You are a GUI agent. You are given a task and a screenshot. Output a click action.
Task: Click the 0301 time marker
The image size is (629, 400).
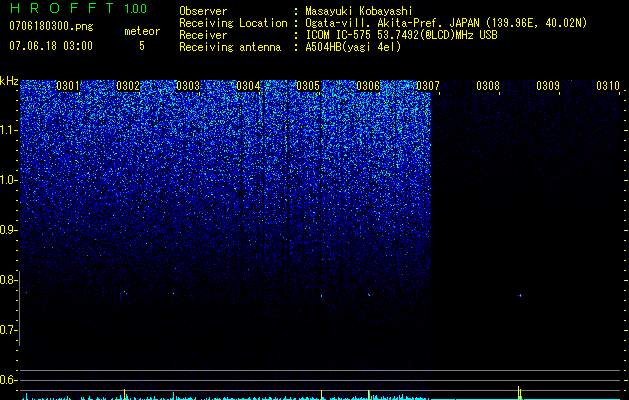coord(68,86)
